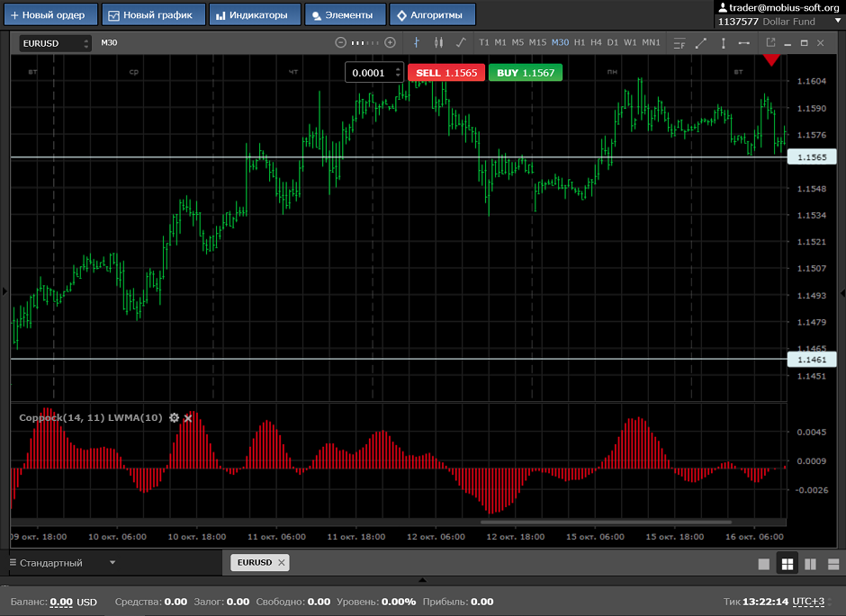Switch to the M15 timeframe
The height and width of the screenshot is (616, 846).
click(537, 42)
